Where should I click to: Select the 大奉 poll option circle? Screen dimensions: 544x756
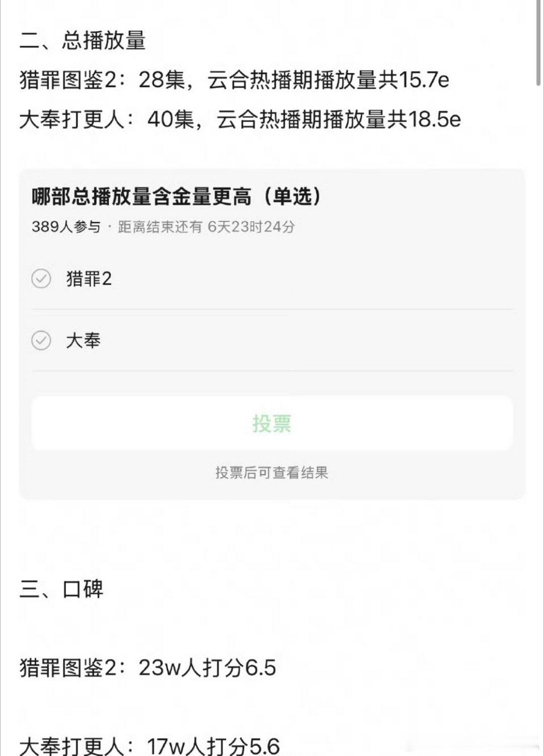pos(41,340)
